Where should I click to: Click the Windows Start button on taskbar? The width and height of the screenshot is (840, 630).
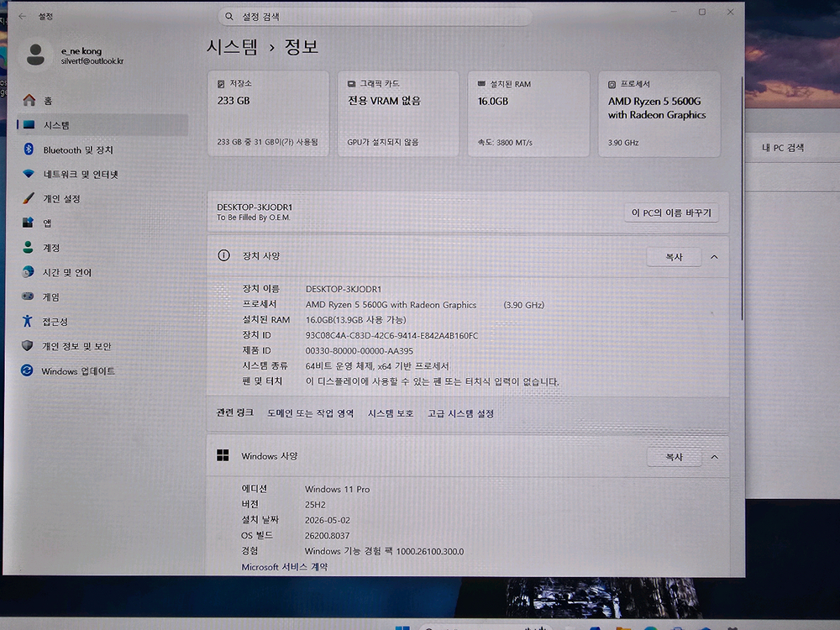pyautogui.click(x=402, y=627)
